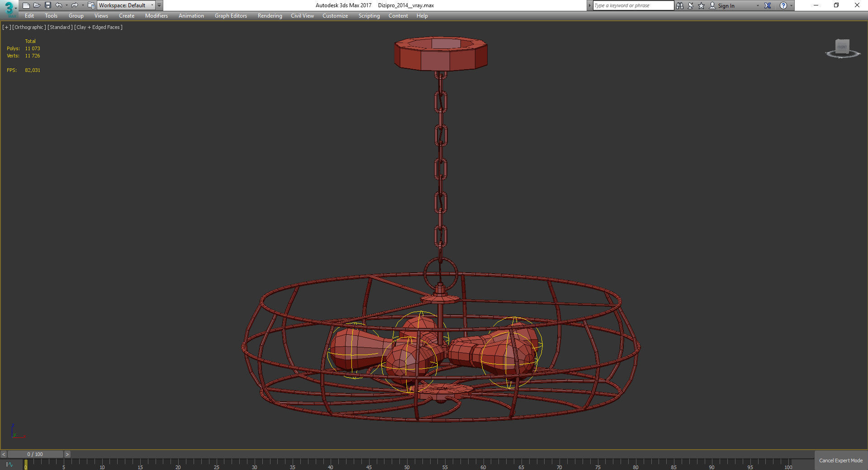Open the [Clay + Edged Faces] viewport menu
This screenshot has width=868, height=470.
pos(98,27)
